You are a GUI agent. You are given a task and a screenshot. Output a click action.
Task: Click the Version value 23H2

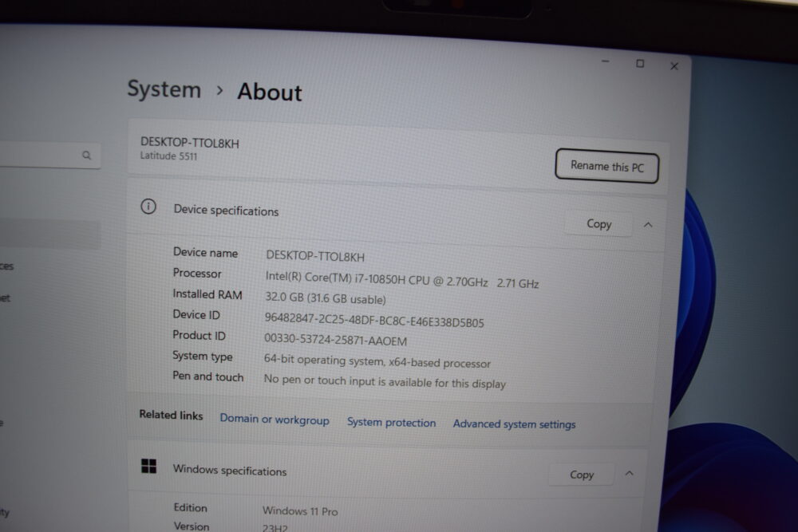pyautogui.click(x=275, y=528)
